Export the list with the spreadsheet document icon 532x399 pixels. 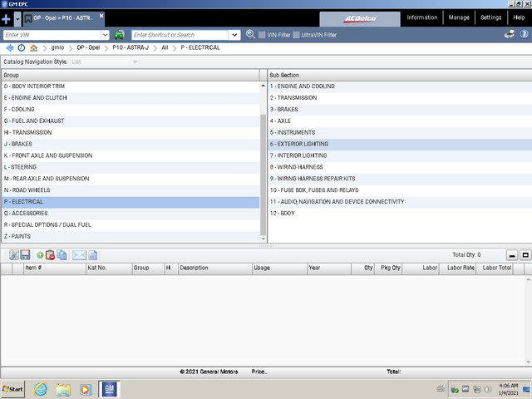click(93, 255)
